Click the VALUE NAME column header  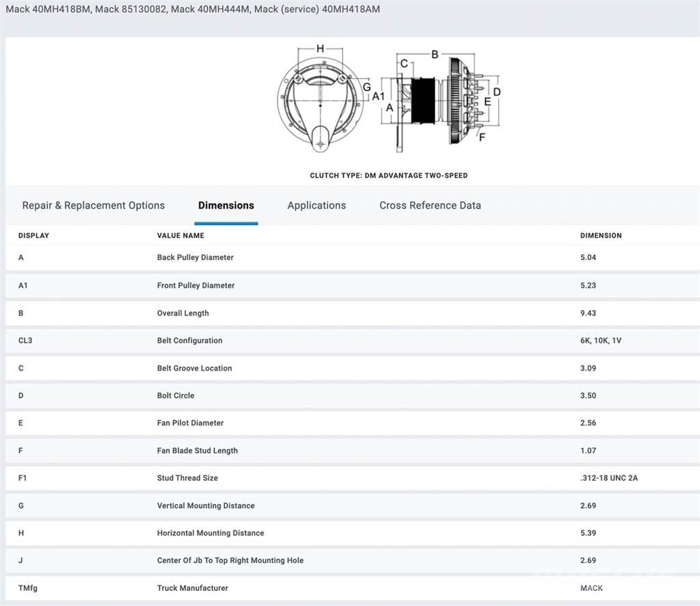tap(180, 235)
